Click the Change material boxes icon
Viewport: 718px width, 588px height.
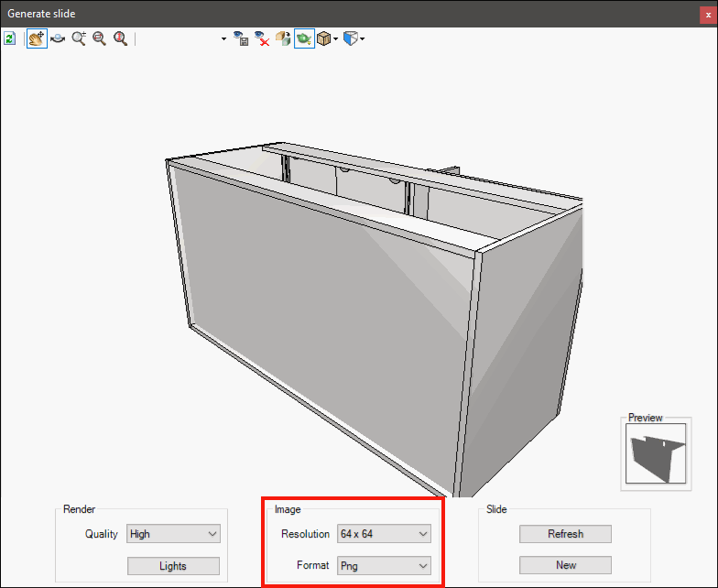282,38
